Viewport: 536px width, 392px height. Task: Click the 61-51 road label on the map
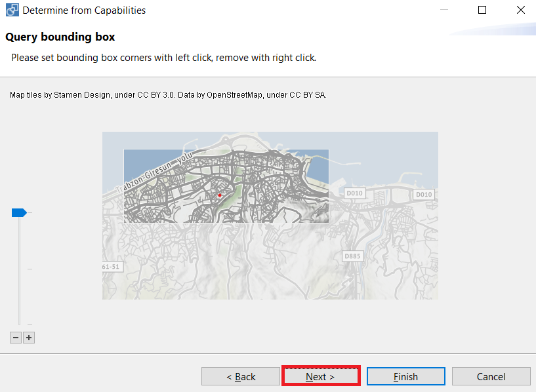point(112,267)
